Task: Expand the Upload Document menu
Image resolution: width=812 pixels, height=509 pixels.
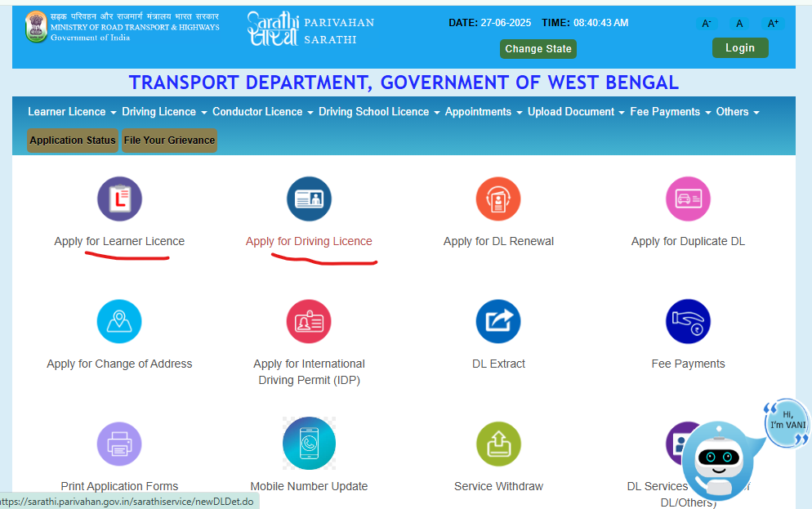Action: (x=576, y=112)
